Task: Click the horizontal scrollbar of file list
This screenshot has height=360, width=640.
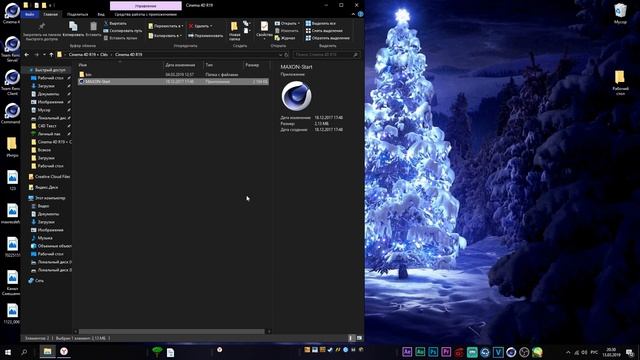Action: click(x=171, y=331)
